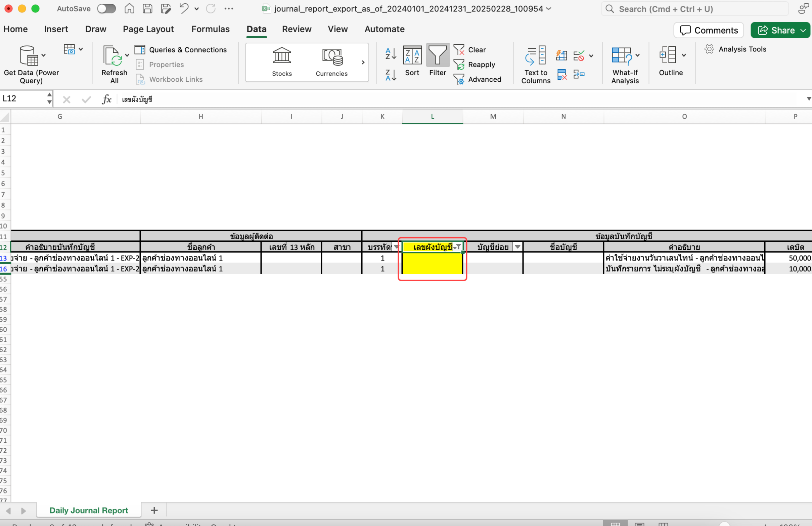
Task: Sort ascending A to Z
Action: pos(391,54)
